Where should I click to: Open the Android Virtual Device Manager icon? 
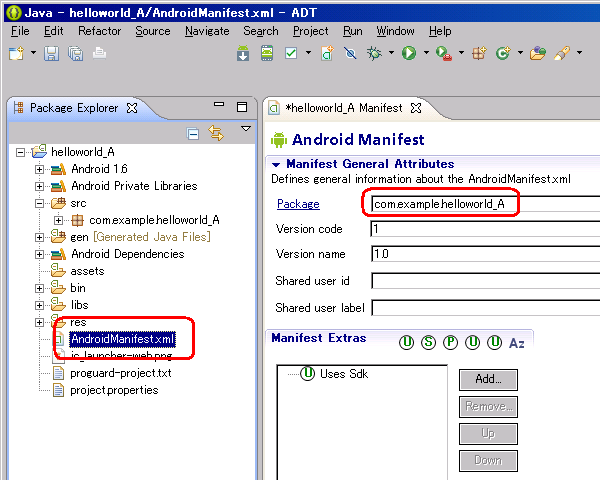(267, 53)
